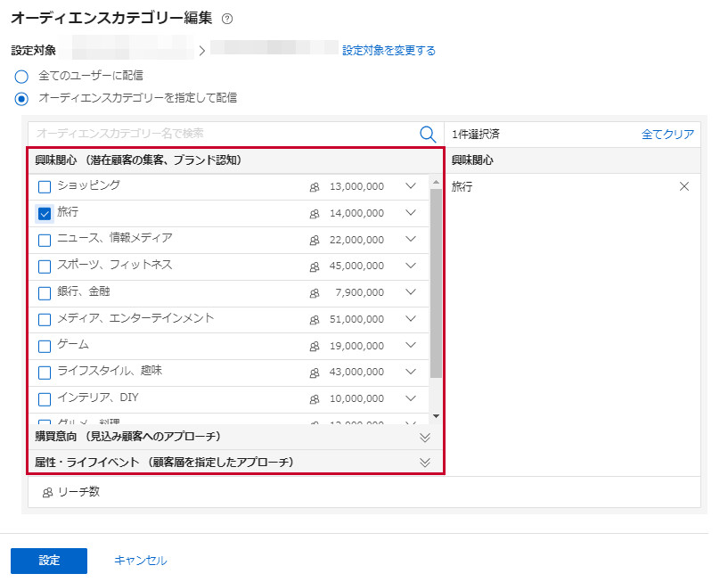Click the search magnifier icon
This screenshot has width=728, height=582.
(x=428, y=134)
